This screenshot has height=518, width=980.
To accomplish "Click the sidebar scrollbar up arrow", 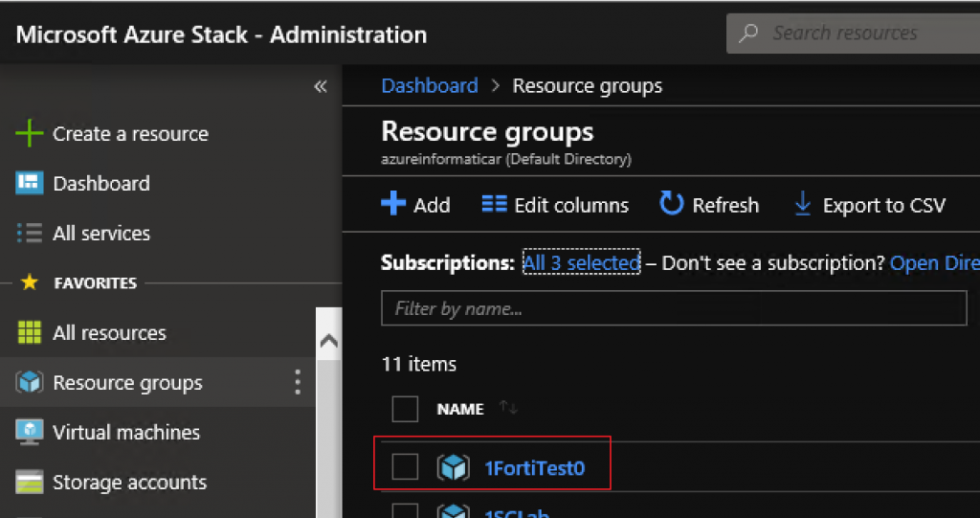I will tap(329, 342).
